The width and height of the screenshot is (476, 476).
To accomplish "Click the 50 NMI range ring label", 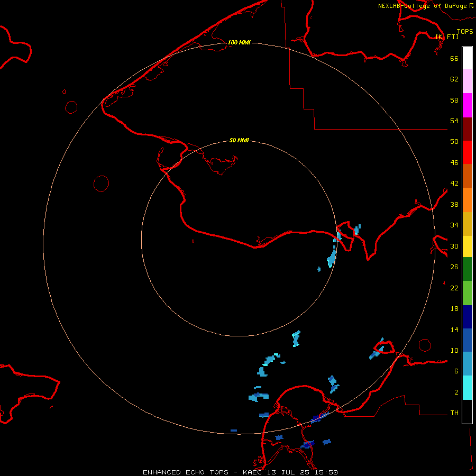I will click(x=239, y=140).
